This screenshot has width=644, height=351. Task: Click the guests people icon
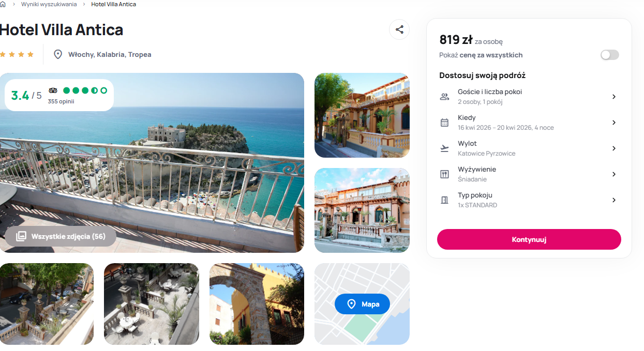pos(444,97)
